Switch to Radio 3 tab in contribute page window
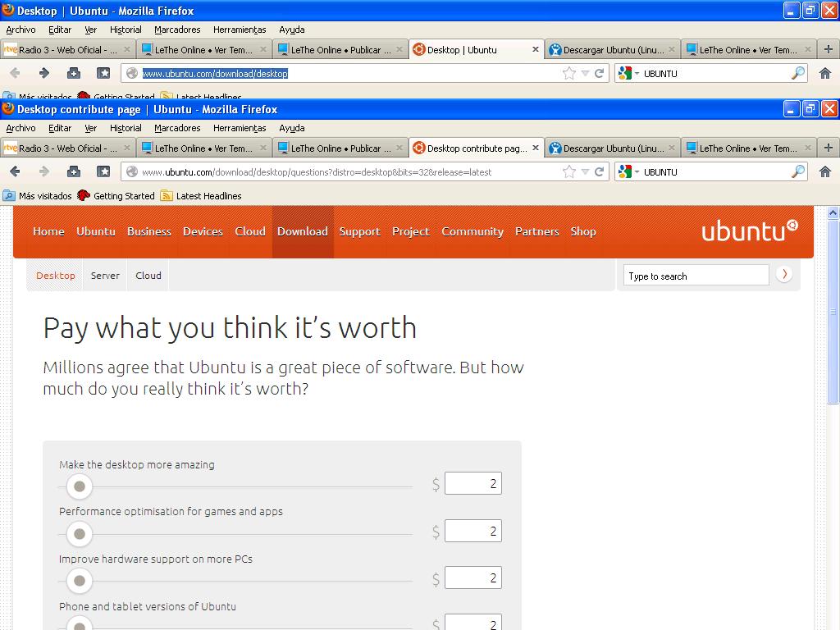Viewport: 840px width, 630px height. pos(67,148)
